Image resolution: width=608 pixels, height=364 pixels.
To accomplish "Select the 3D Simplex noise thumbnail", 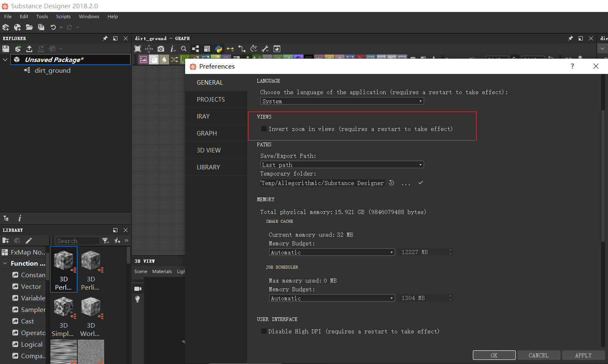I will pyautogui.click(x=64, y=316).
